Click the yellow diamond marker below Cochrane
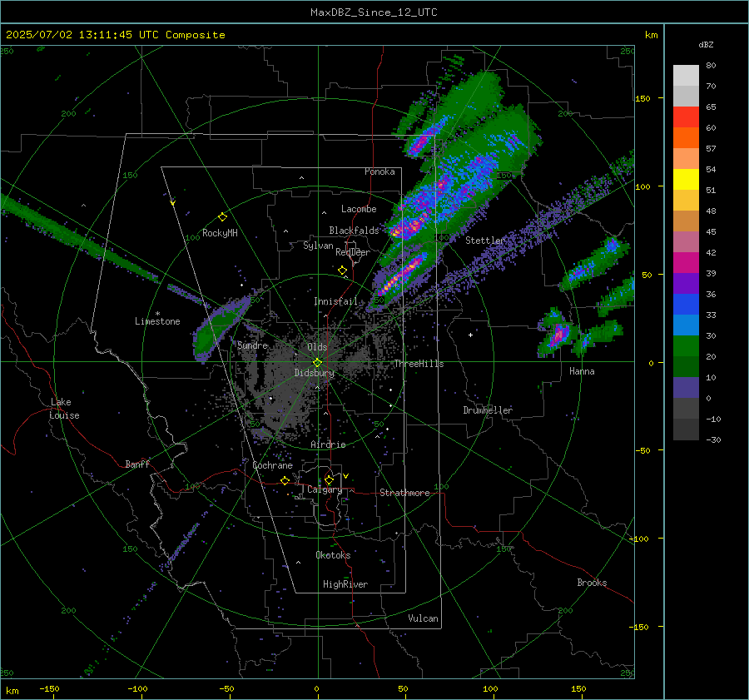This screenshot has height=700, width=749. (x=285, y=480)
